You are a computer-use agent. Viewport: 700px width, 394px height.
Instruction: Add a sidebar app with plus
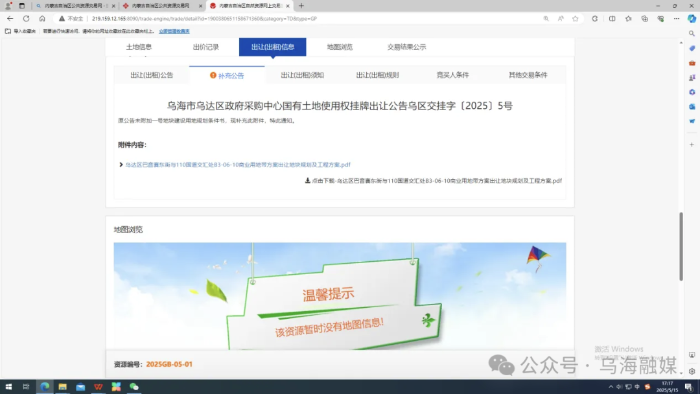click(692, 145)
